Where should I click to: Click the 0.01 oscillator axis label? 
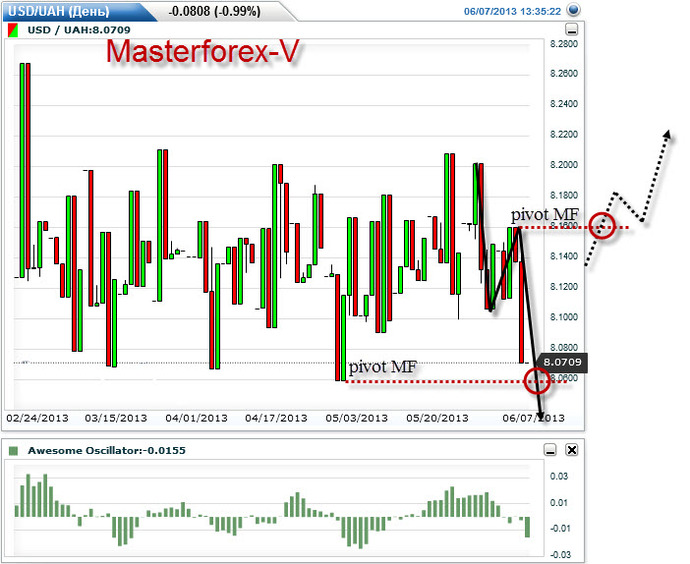[559, 503]
